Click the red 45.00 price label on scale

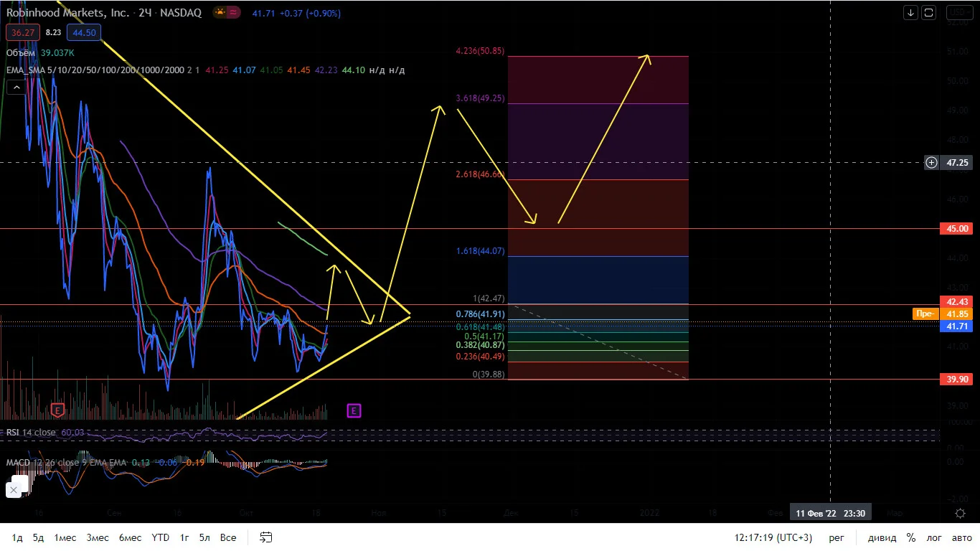click(x=958, y=229)
